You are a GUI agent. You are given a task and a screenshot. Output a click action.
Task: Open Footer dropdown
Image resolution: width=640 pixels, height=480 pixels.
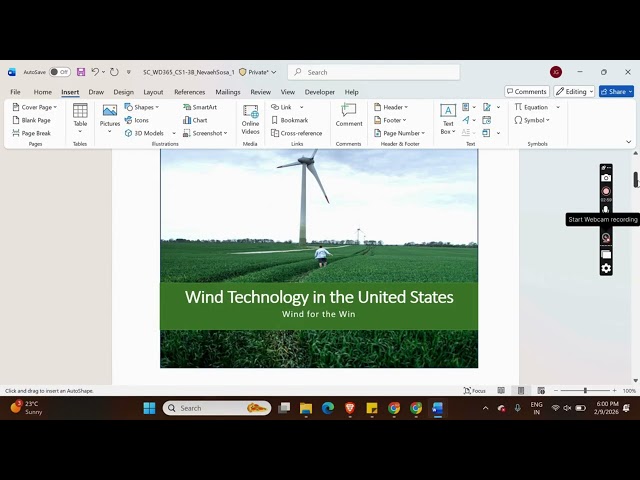(390, 120)
